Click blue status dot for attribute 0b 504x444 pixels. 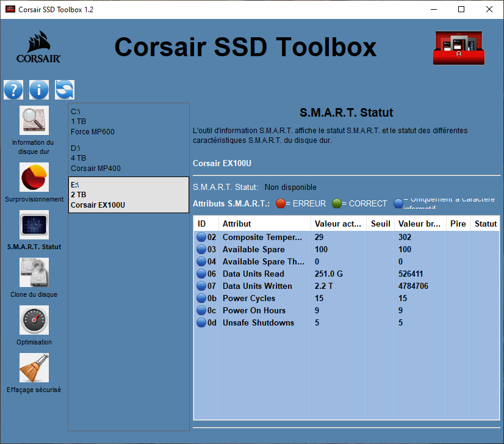tap(201, 298)
